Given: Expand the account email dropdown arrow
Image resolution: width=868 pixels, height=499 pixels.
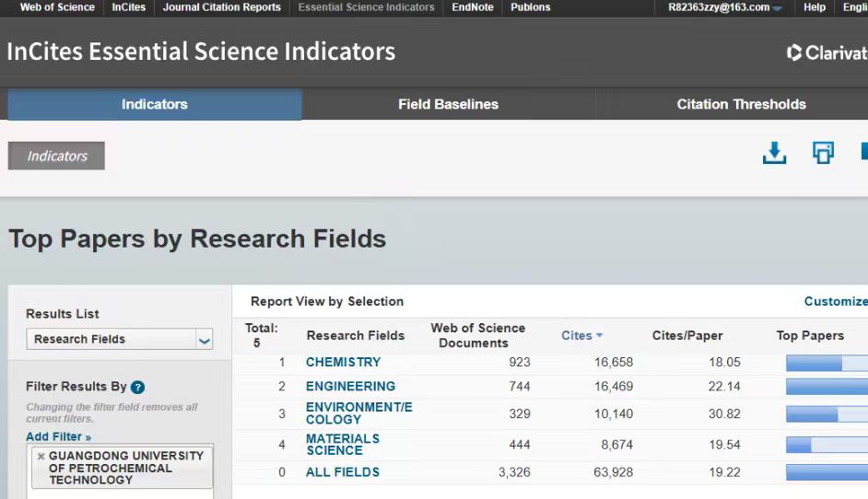Looking at the screenshot, I should [777, 8].
